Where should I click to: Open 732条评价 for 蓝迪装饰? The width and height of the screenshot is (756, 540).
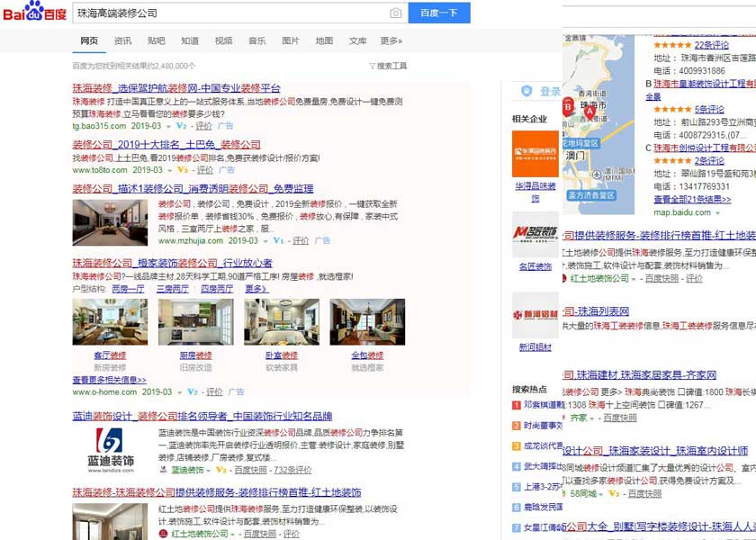tap(292, 470)
